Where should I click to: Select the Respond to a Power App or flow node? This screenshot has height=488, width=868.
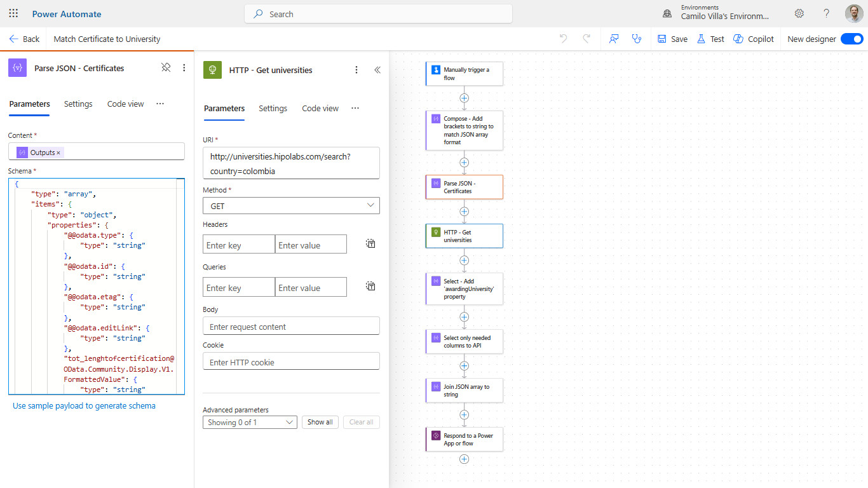464,439
